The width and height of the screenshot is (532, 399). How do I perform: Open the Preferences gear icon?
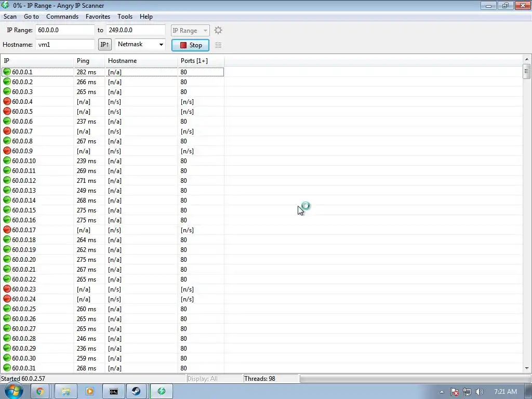(218, 30)
